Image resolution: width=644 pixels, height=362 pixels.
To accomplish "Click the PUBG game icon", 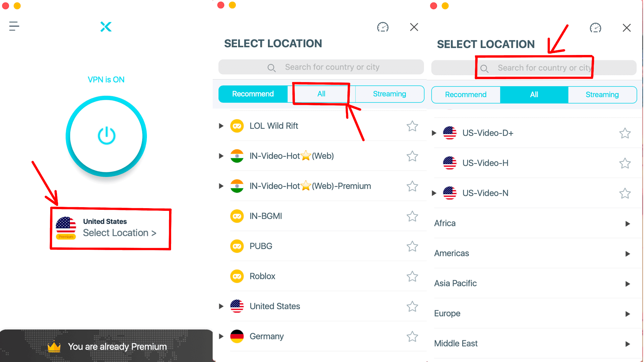I will (237, 246).
